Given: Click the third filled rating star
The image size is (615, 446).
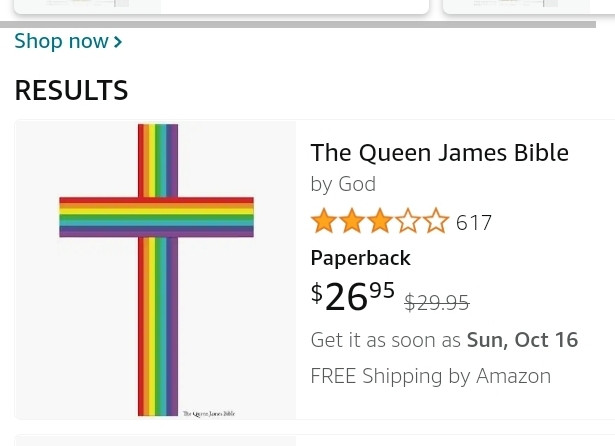Looking at the screenshot, I should [379, 221].
